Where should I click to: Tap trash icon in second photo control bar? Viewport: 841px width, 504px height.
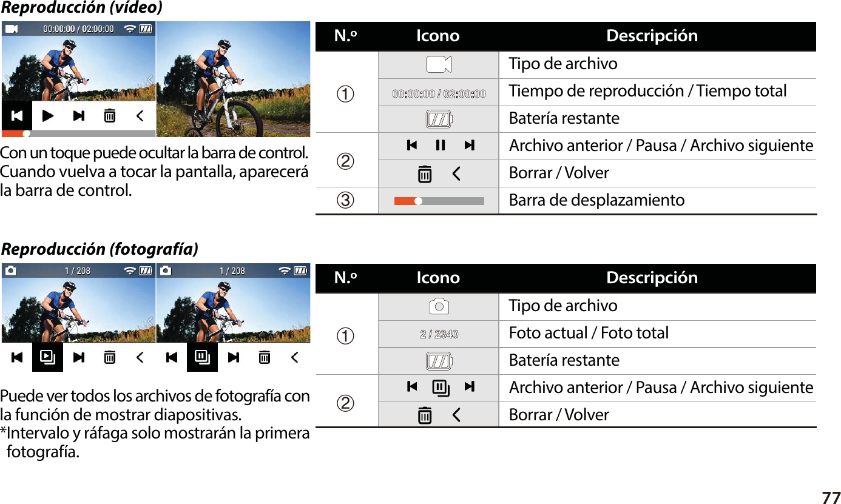(x=265, y=357)
